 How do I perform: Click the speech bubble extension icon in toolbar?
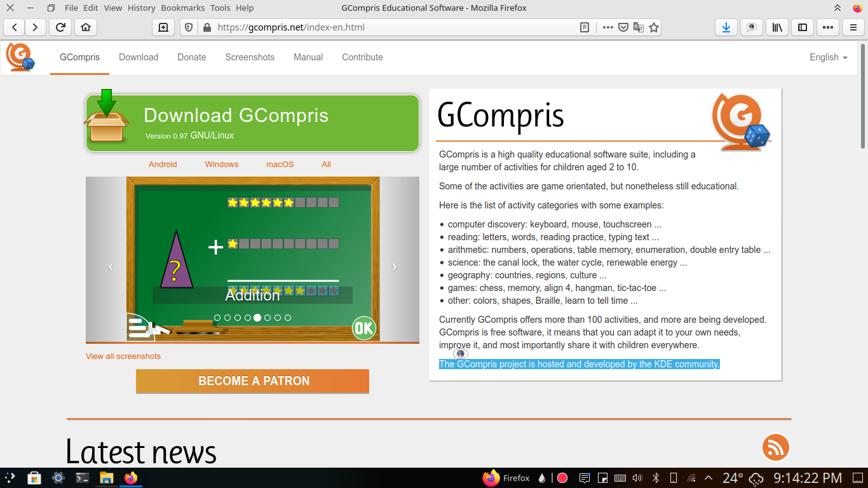click(x=752, y=27)
